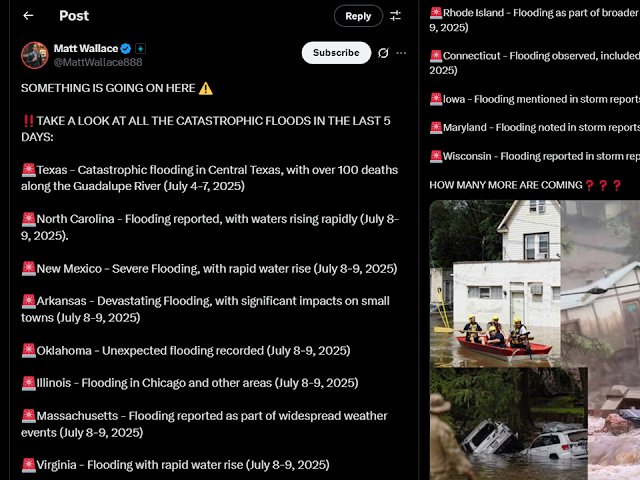The height and width of the screenshot is (480, 640).
Task: Open Matt Wallace's profile avatar
Action: (x=35, y=55)
